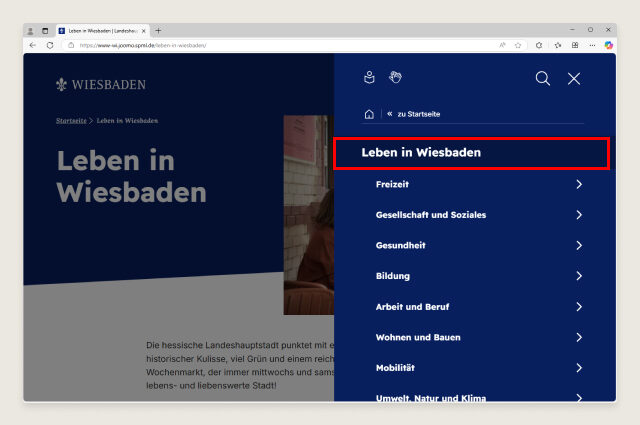
Task: Expand Arbeit und Beruf chevron
Action: (x=579, y=307)
